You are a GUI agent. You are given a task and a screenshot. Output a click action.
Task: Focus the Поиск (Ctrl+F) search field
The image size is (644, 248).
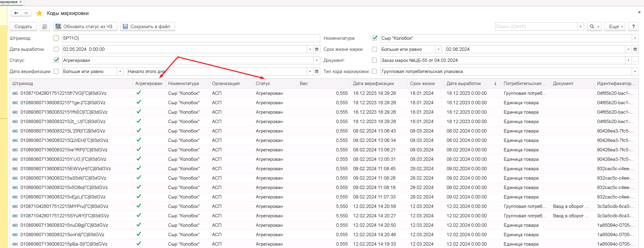[x=536, y=26]
